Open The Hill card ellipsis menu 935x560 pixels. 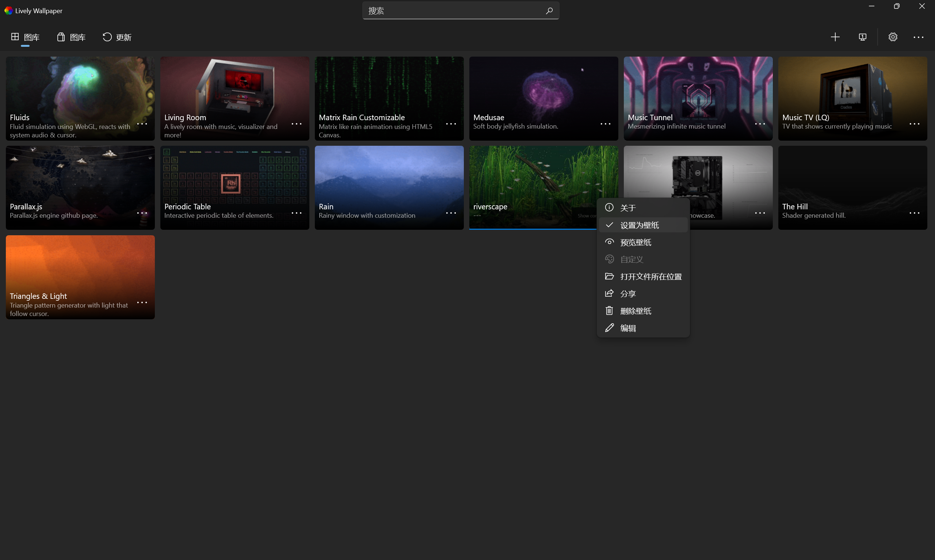click(914, 213)
